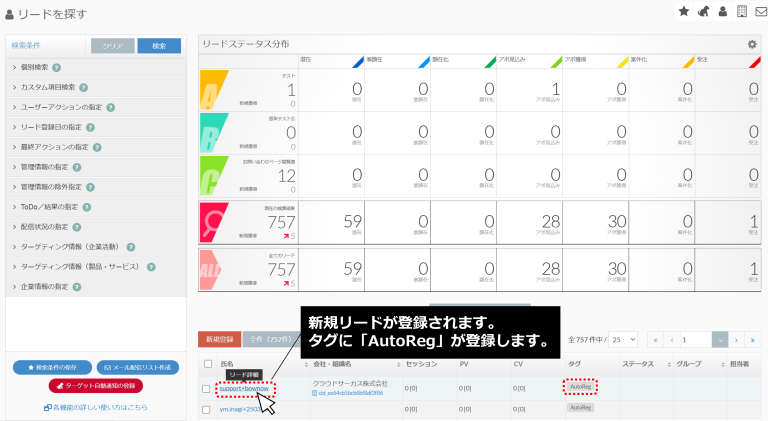Click the 検索条件の保存 button
The height and width of the screenshot is (421, 768).
52,367
